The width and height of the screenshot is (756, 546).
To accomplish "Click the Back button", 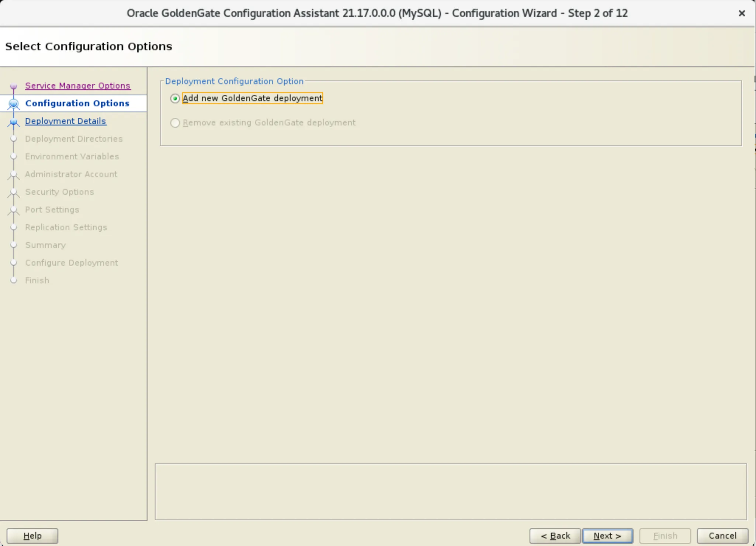I will (x=555, y=536).
